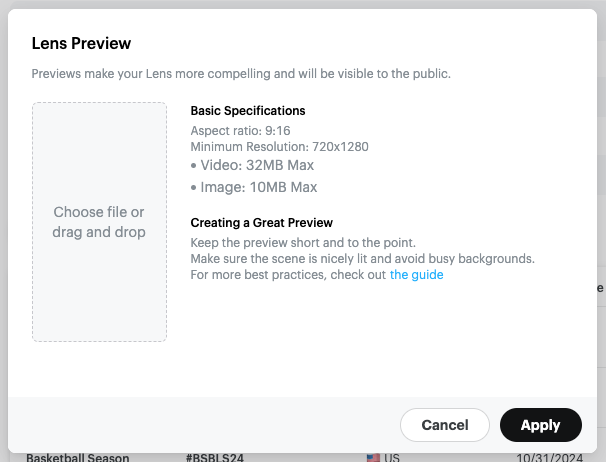Click the US country label
Image resolution: width=606 pixels, height=462 pixels.
[x=392, y=458]
